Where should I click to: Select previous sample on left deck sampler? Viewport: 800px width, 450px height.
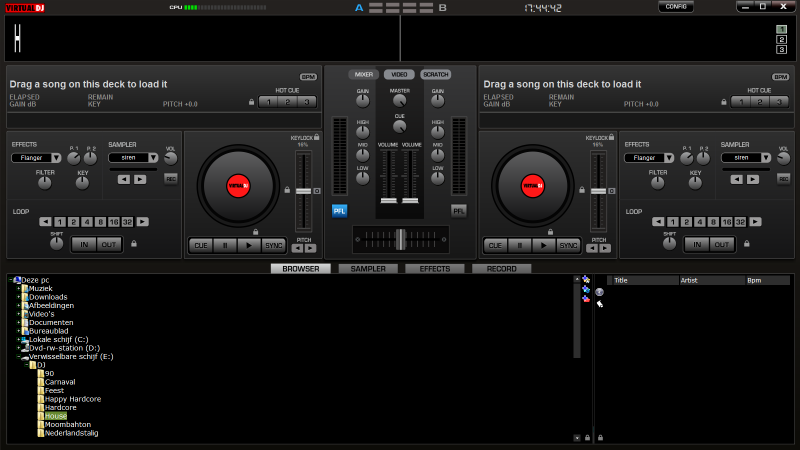(124, 179)
